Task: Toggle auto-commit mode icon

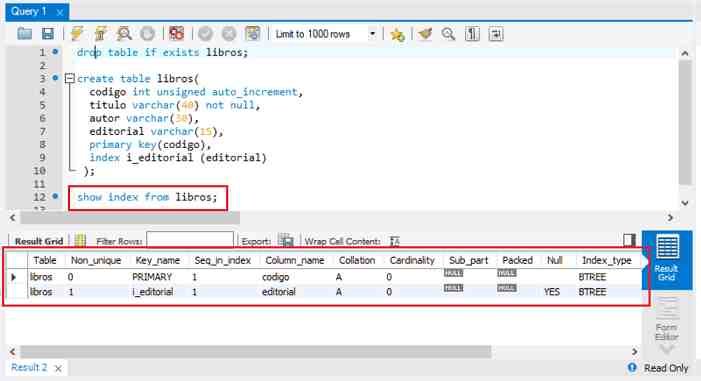Action: 252,34
